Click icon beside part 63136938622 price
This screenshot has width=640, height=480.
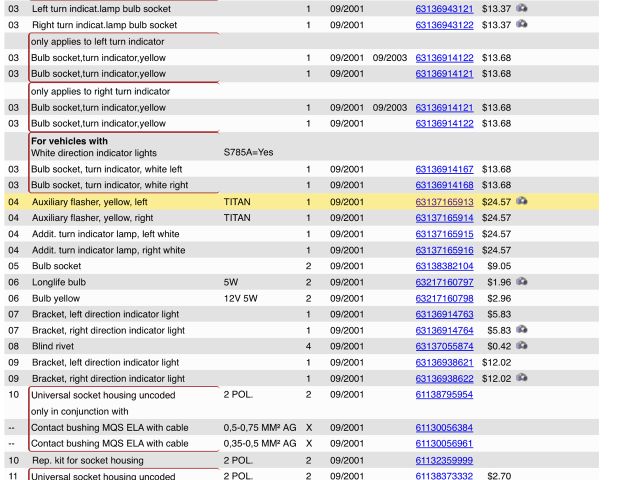point(522,378)
